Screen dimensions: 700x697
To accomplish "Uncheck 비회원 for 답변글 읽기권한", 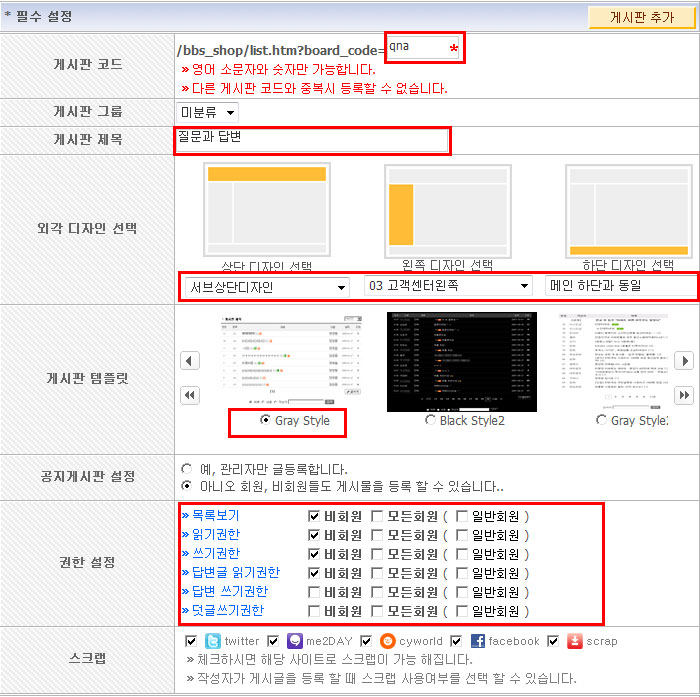I will [314, 573].
